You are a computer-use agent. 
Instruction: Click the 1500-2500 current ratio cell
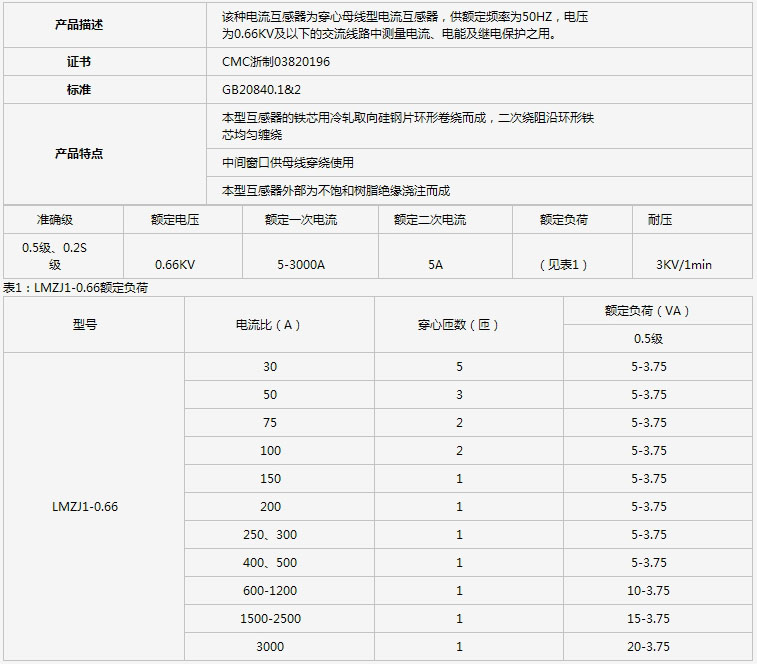[270, 619]
